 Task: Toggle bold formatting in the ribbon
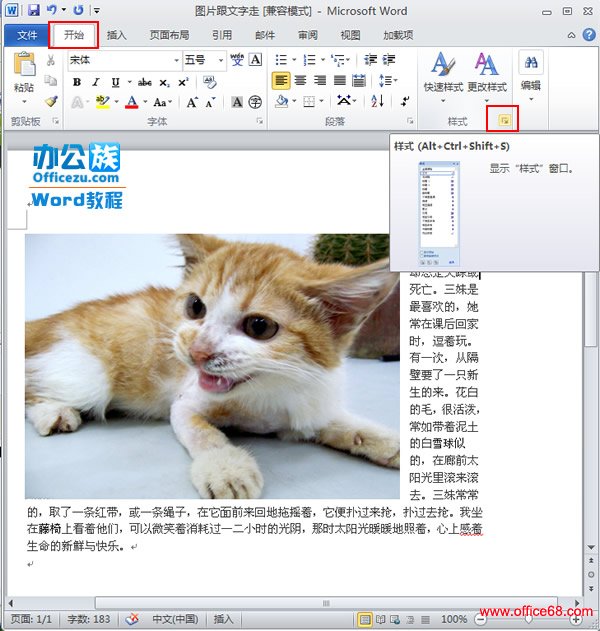pos(77,82)
